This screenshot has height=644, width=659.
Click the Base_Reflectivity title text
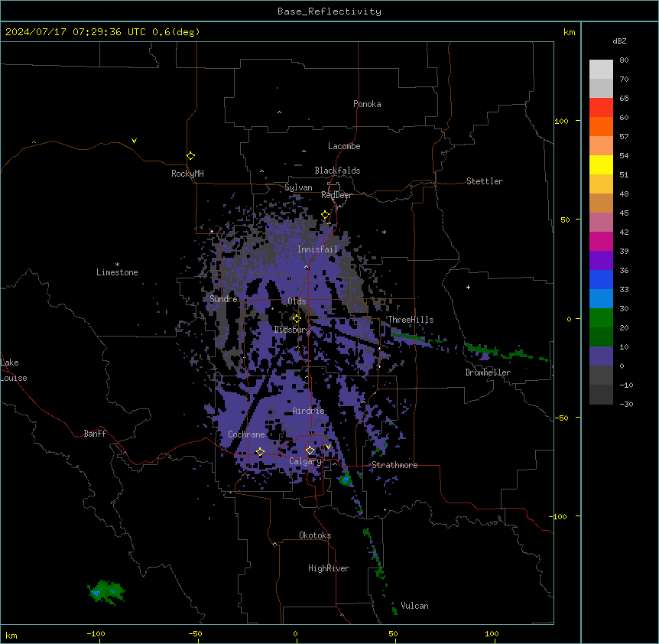tap(329, 11)
